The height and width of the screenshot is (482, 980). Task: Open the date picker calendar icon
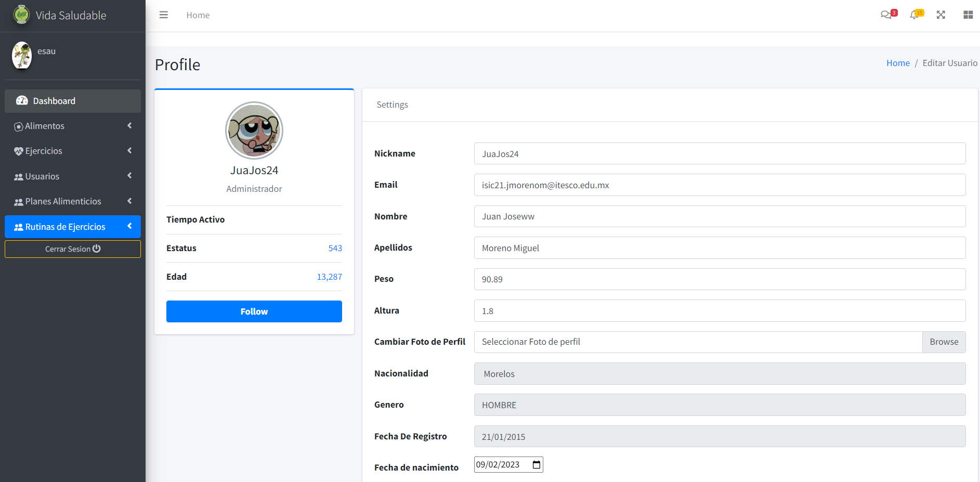537,465
